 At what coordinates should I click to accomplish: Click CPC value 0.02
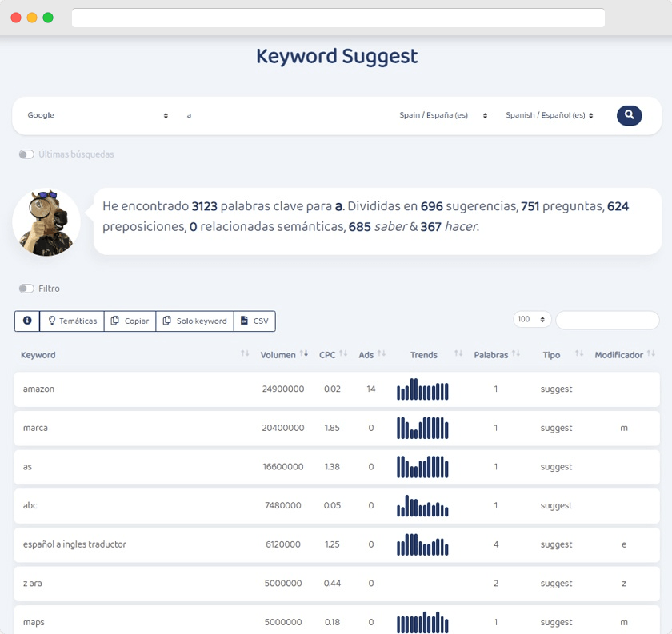[x=332, y=389]
